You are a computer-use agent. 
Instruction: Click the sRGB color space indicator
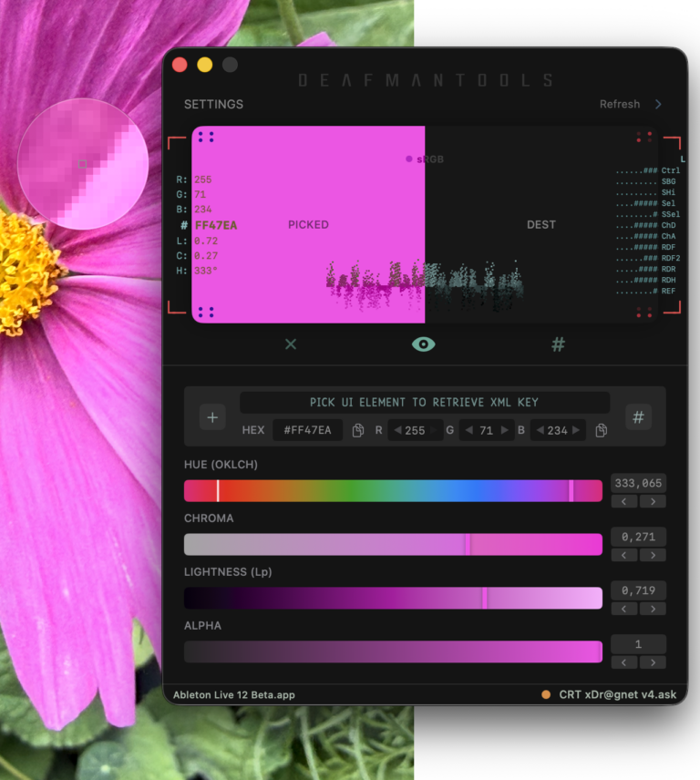point(425,159)
